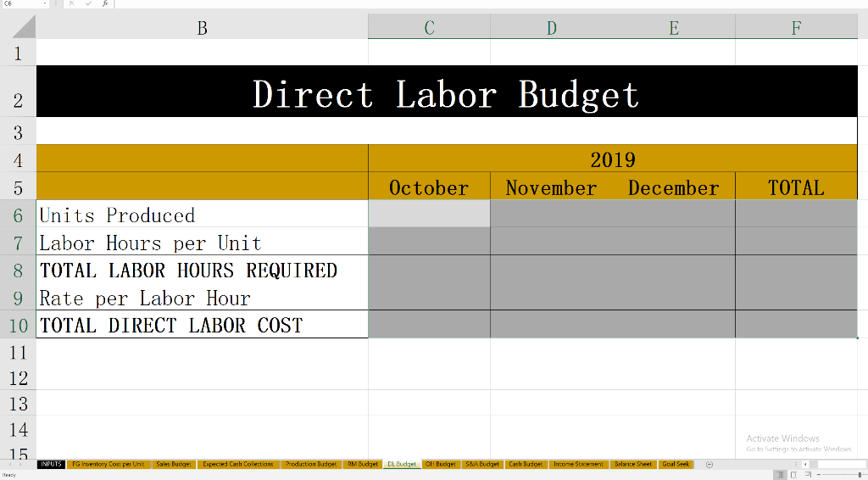The width and height of the screenshot is (868, 480).
Task: Select column D header
Action: [x=551, y=27]
